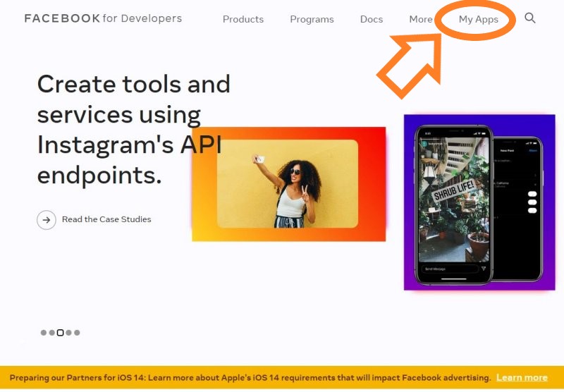Click the Read the Case Studies link

pos(106,220)
